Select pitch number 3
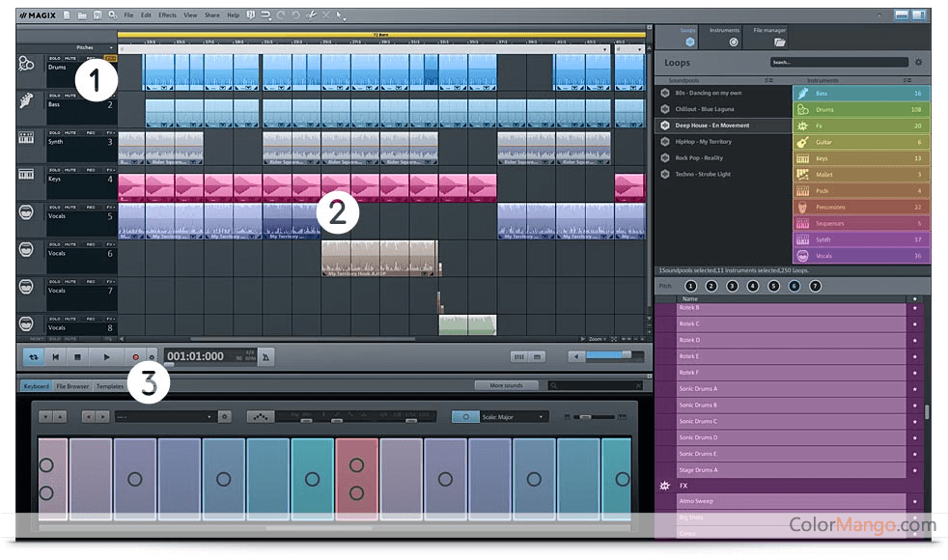The height and width of the screenshot is (560, 948). tap(732, 286)
